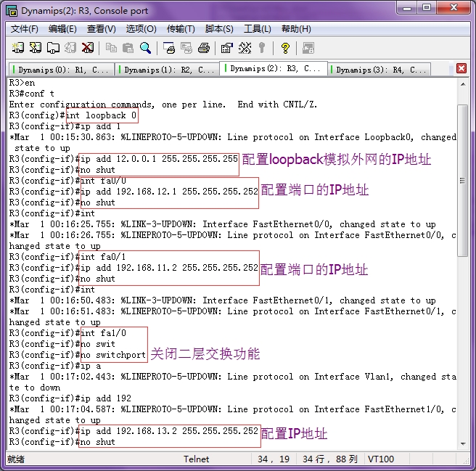Screen dimensions: 476x471
Task: Click the 'R3>en' first terminal line
Action: (22, 83)
